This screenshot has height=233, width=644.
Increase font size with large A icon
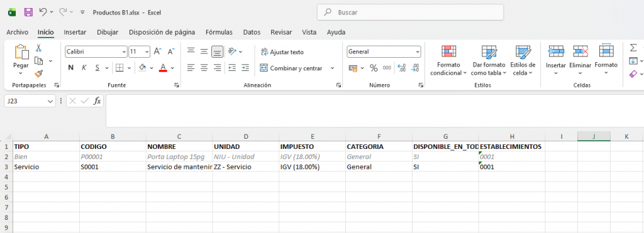pyautogui.click(x=158, y=51)
